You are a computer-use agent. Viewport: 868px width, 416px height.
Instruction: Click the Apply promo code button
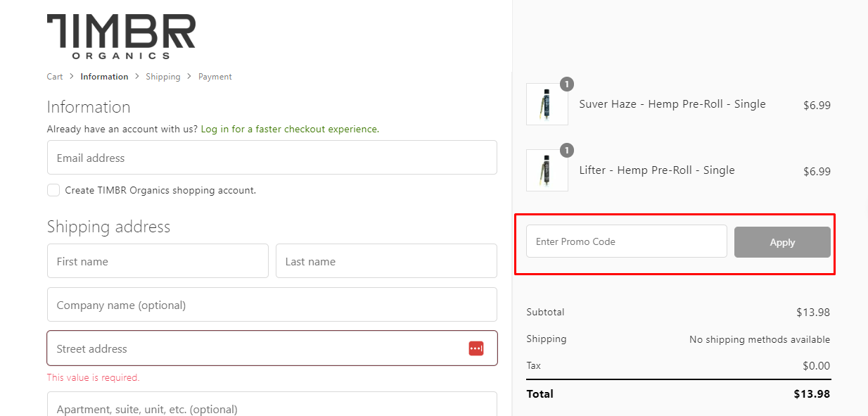pos(782,242)
